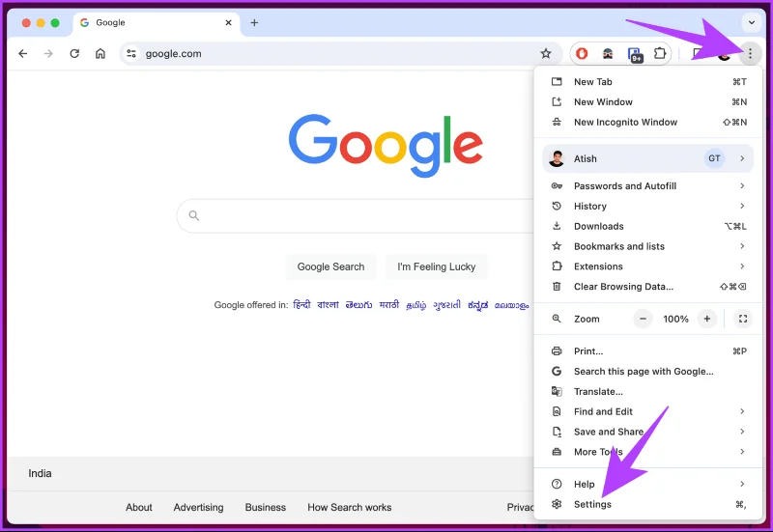The height and width of the screenshot is (532, 773).
Task: Switch Google language to हिन्दी
Action: tap(301, 305)
